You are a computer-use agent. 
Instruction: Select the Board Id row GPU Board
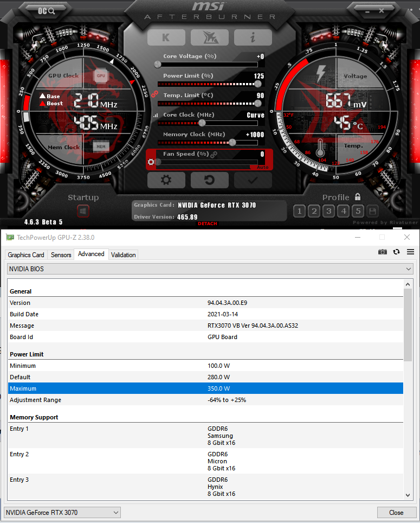[205, 337]
